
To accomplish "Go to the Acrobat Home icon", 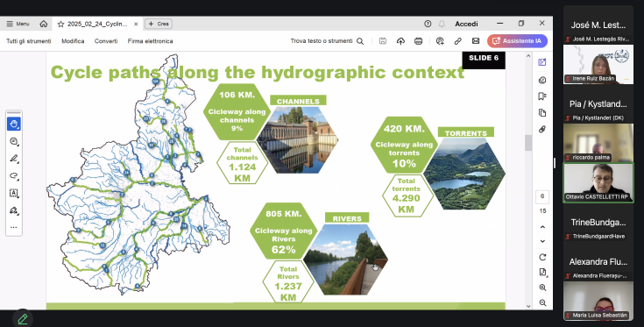I will coord(44,24).
